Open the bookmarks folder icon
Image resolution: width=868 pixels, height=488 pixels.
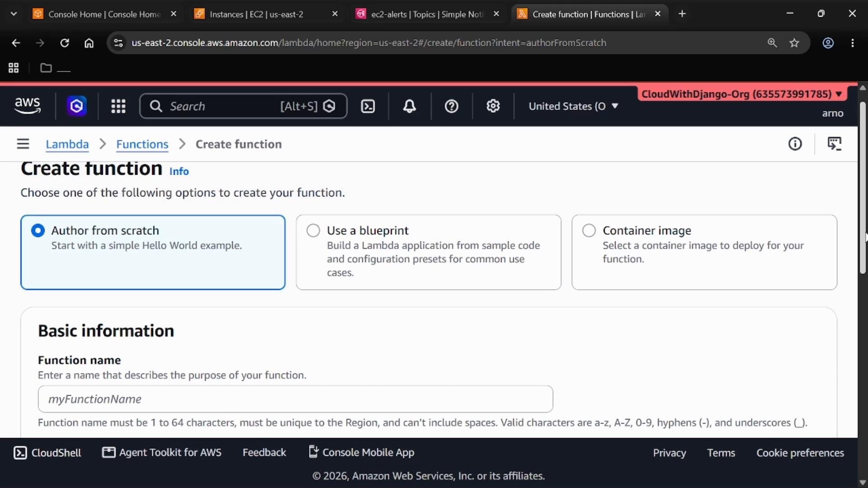coord(46,68)
